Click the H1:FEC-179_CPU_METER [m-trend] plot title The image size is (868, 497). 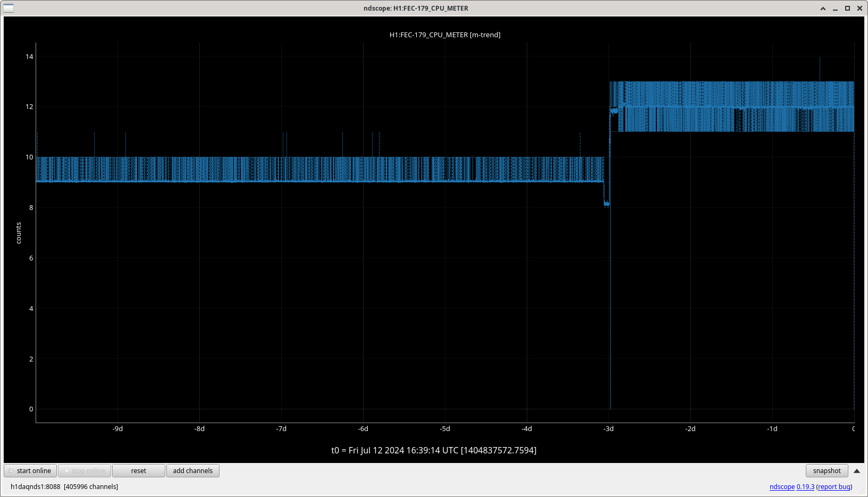[445, 35]
